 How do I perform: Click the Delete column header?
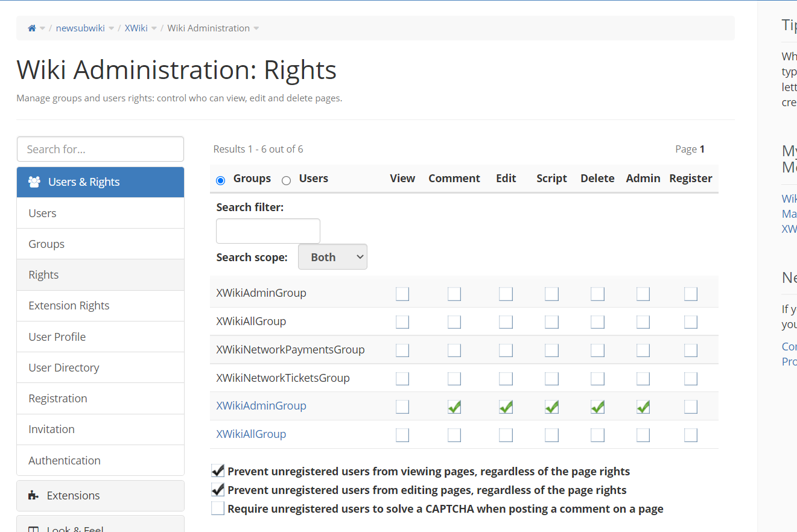pyautogui.click(x=597, y=179)
